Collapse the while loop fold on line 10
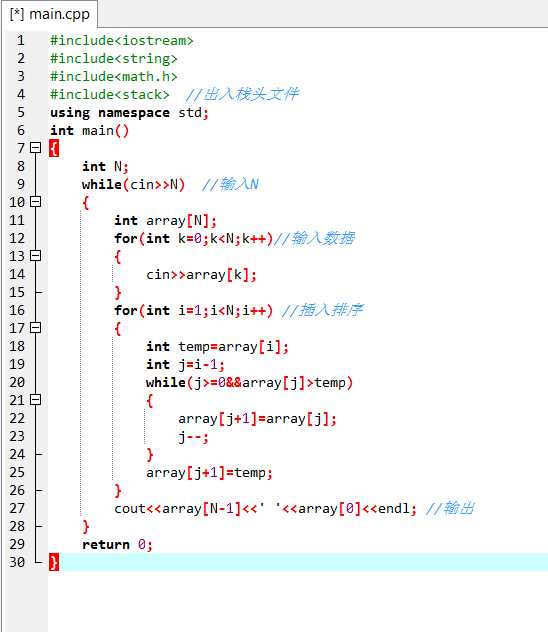548x632 pixels. click(x=35, y=202)
